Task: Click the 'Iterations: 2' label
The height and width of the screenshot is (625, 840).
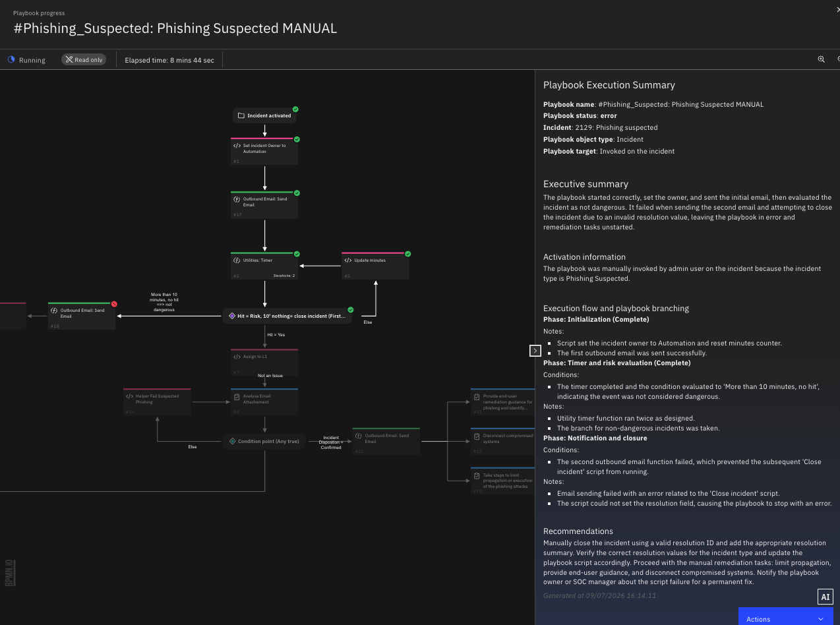Action: coord(284,276)
